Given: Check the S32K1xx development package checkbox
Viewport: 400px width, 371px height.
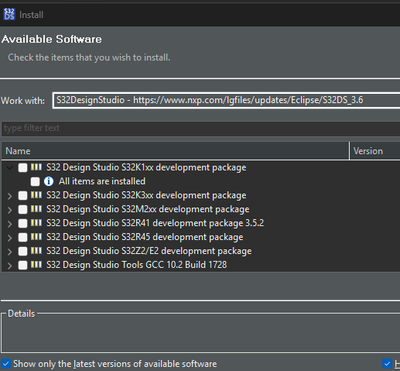Looking at the screenshot, I should [23, 168].
